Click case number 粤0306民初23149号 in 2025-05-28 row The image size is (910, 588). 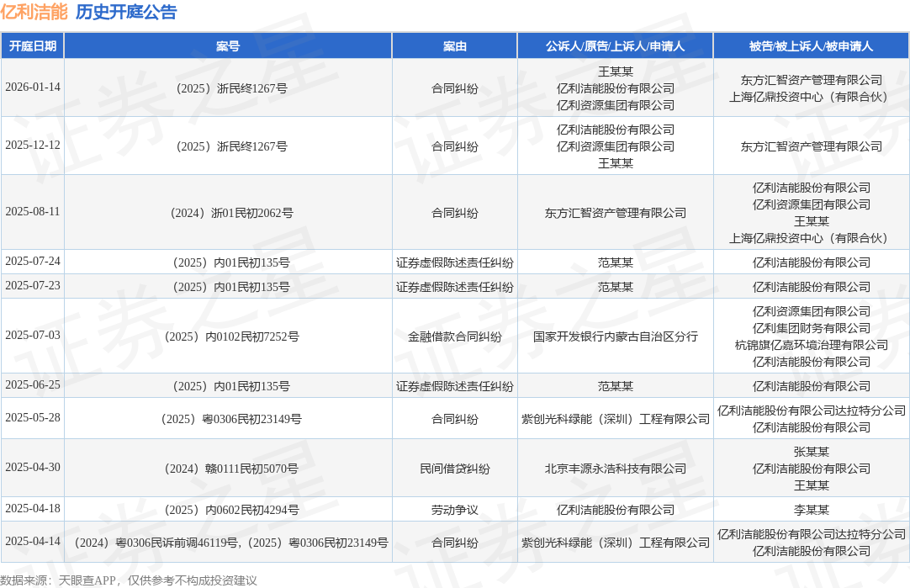pyautogui.click(x=231, y=419)
